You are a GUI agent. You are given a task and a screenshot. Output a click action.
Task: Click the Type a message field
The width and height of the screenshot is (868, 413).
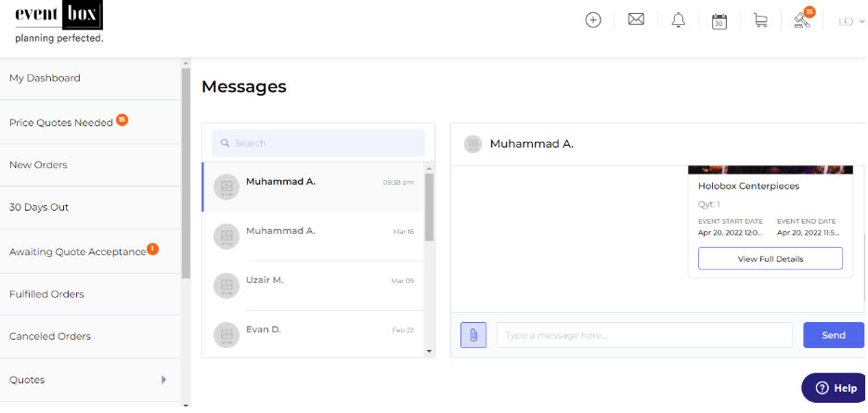(x=644, y=335)
